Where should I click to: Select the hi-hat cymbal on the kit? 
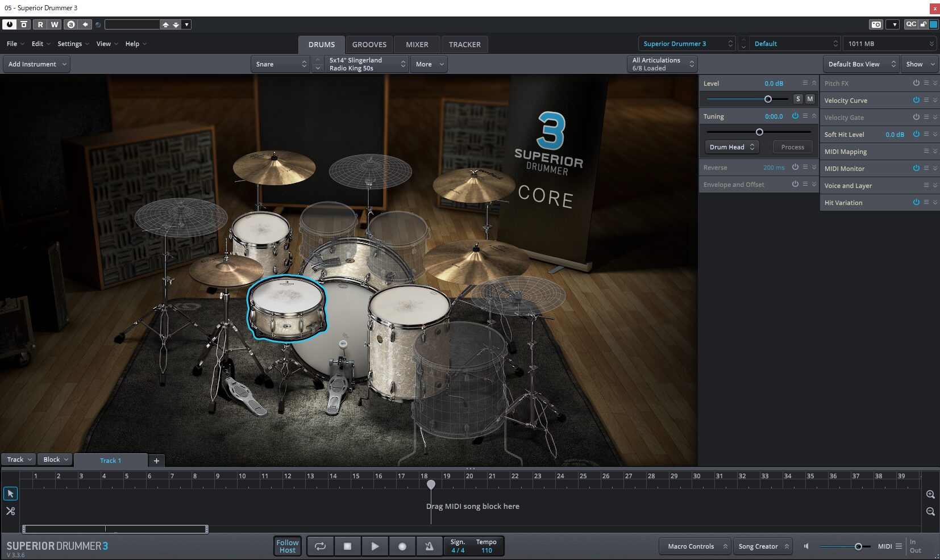tap(226, 270)
